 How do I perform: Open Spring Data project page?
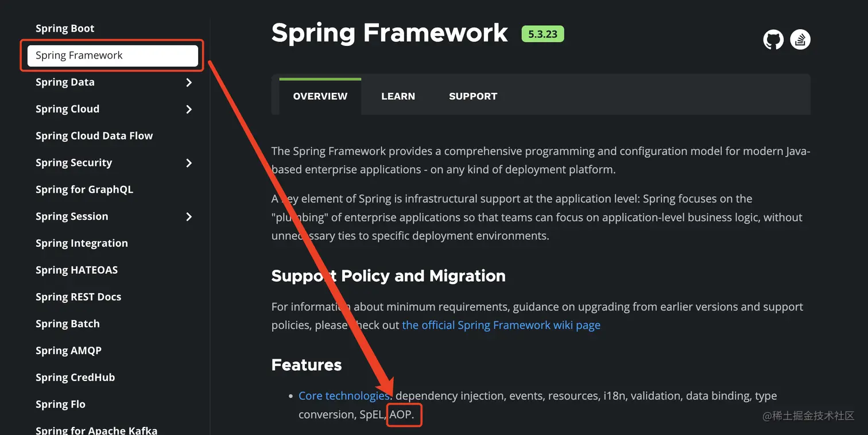tap(65, 82)
